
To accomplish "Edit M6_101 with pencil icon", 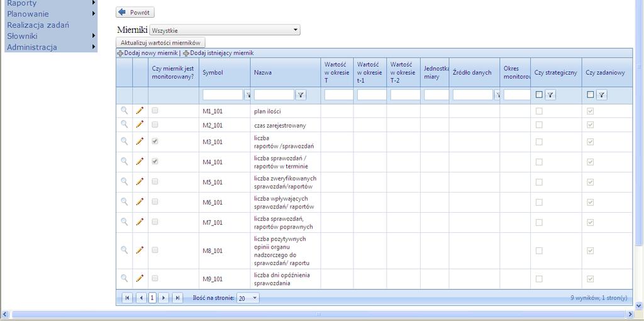I will (140, 201).
